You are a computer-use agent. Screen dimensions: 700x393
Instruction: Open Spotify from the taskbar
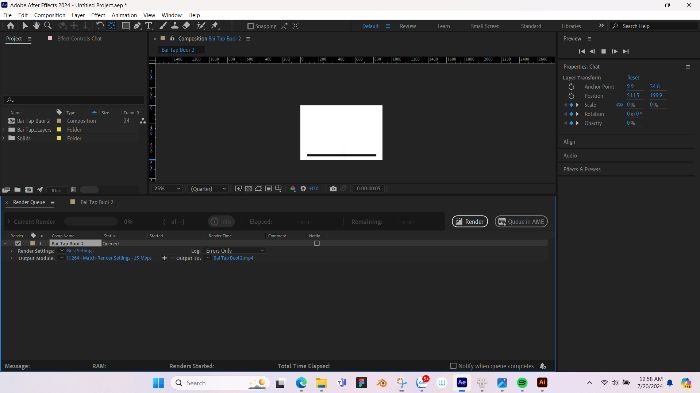[522, 382]
